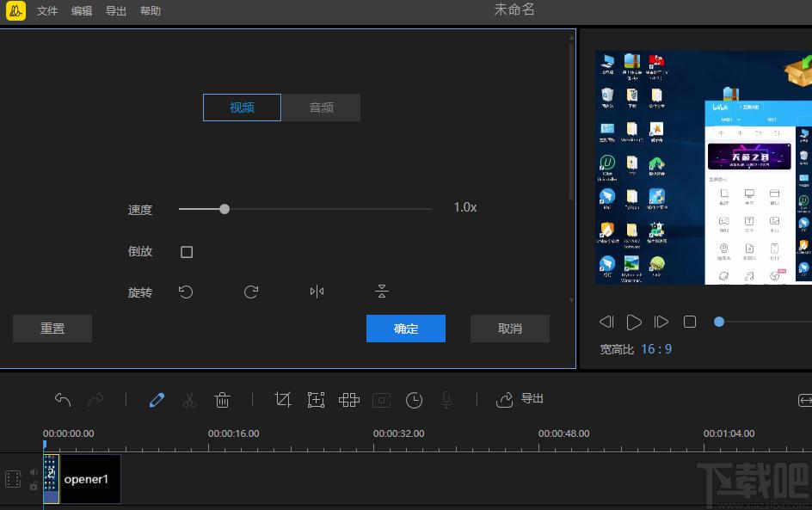
Task: Delete clip with trash icon
Action: click(x=222, y=400)
